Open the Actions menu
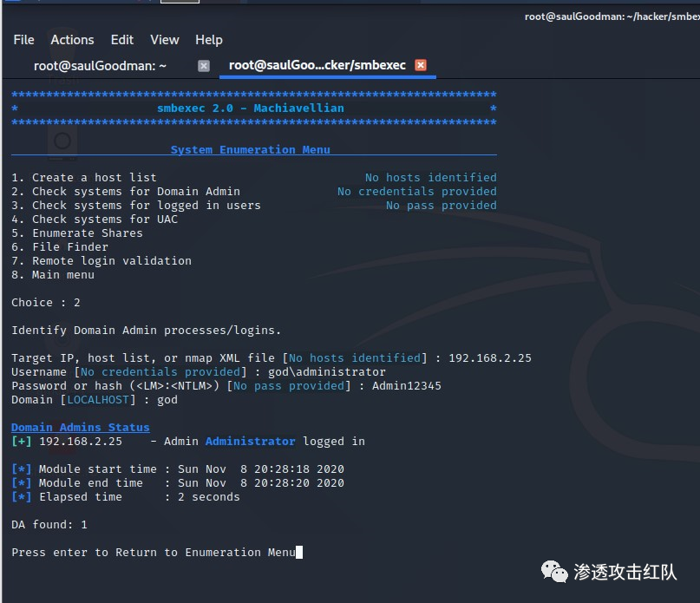This screenshot has height=603, width=700. pos(72,40)
